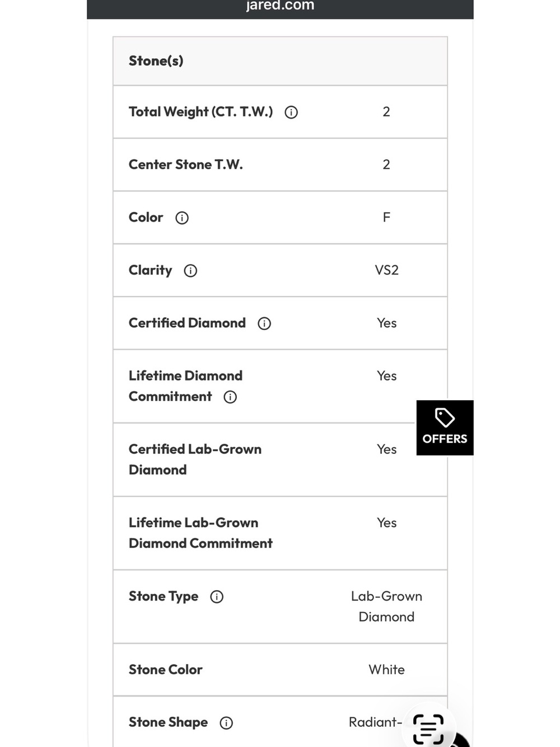This screenshot has width=560, height=747.
Task: Click the F color grade value
Action: pyautogui.click(x=386, y=217)
